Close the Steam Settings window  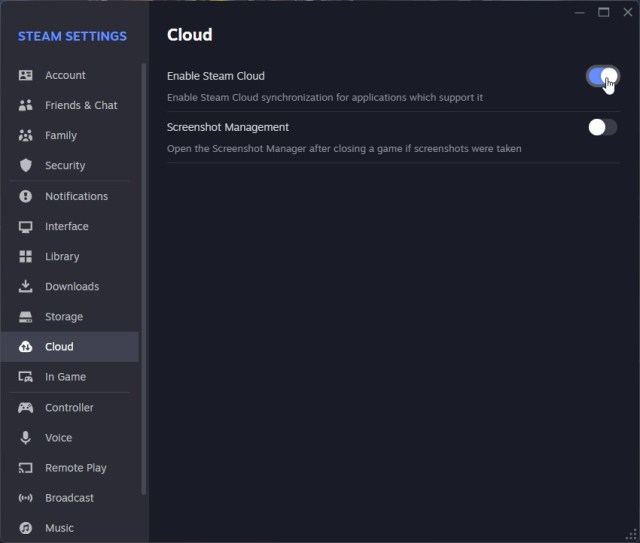628,13
